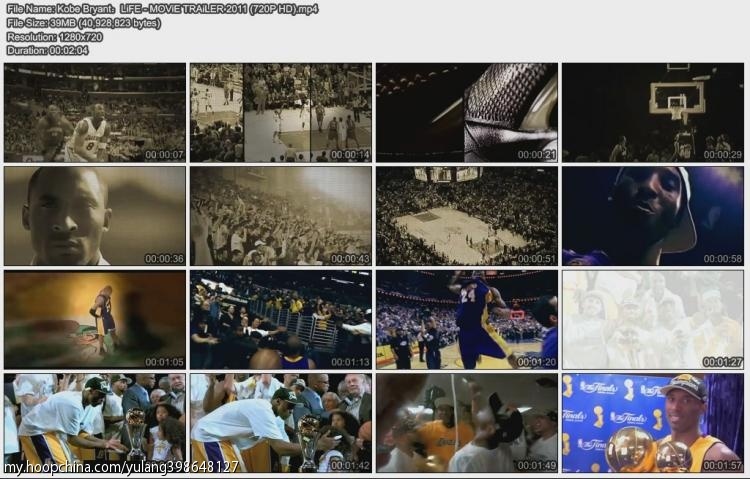Select the thumbnail stamped 00:00:07
The image size is (750, 479).
[95, 113]
